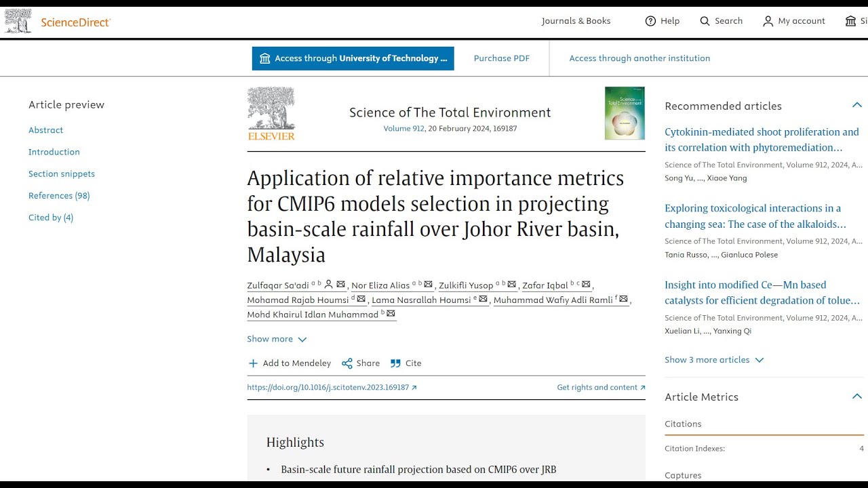Collapse the Recommended articles section chevron

coord(857,105)
